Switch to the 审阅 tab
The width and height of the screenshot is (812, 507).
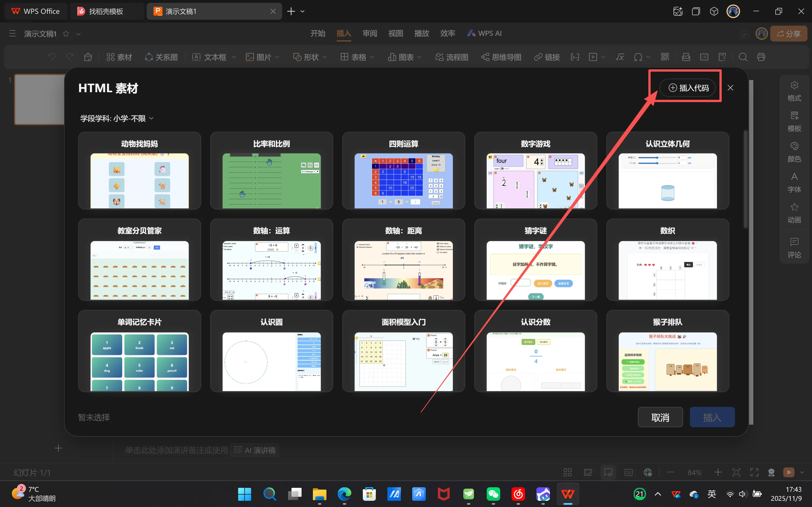point(370,34)
